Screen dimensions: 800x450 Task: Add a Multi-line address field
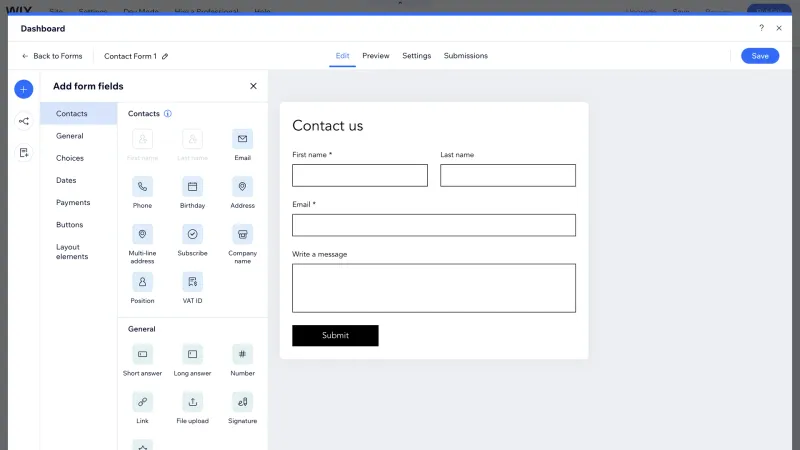pyautogui.click(x=142, y=234)
